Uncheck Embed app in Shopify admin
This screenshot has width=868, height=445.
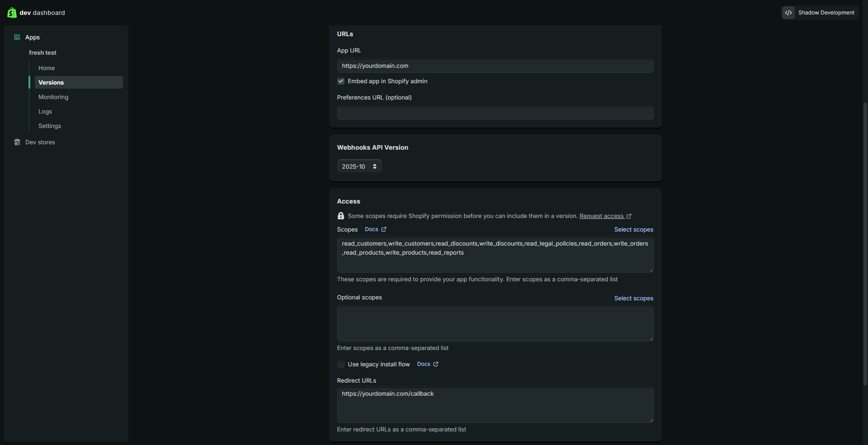tap(340, 81)
